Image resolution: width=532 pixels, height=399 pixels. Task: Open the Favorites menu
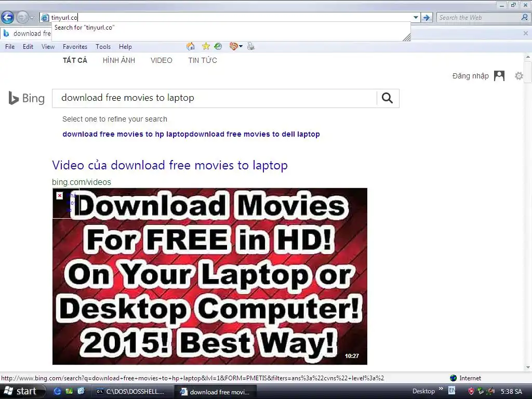click(75, 47)
